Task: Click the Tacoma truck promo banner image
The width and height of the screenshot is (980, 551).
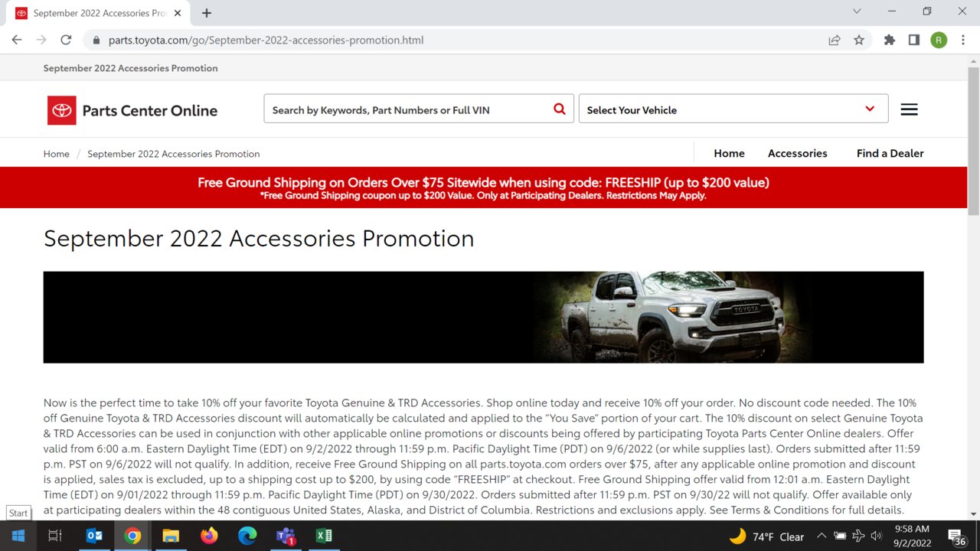Action: [483, 317]
